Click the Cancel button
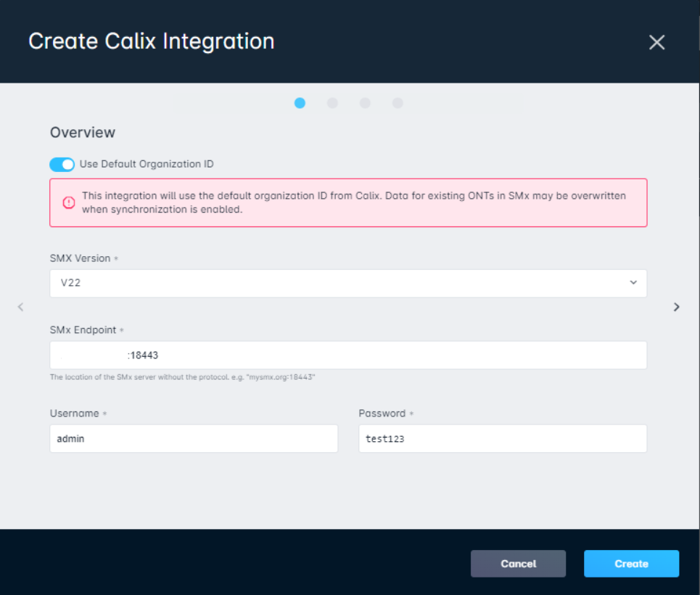 [518, 564]
